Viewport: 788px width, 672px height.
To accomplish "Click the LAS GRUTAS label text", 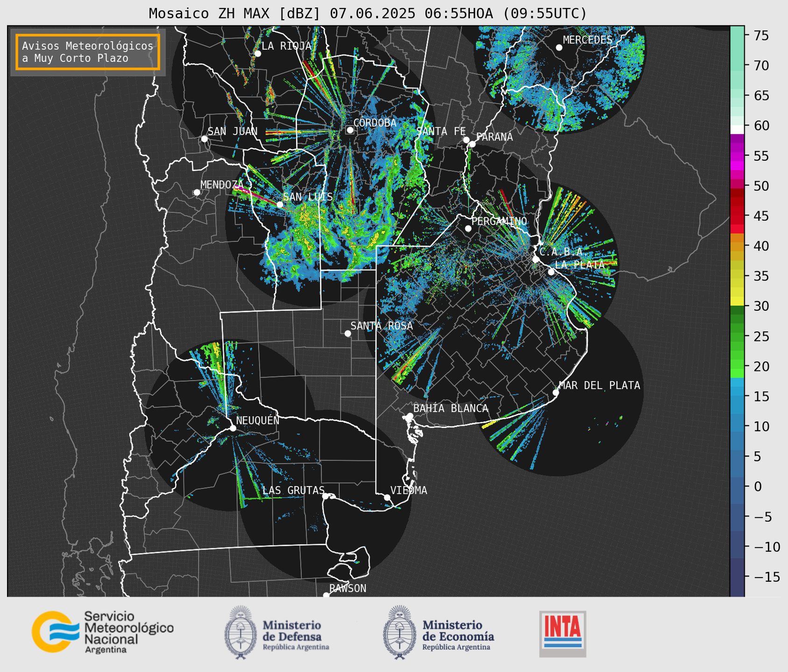I will 293,490.
